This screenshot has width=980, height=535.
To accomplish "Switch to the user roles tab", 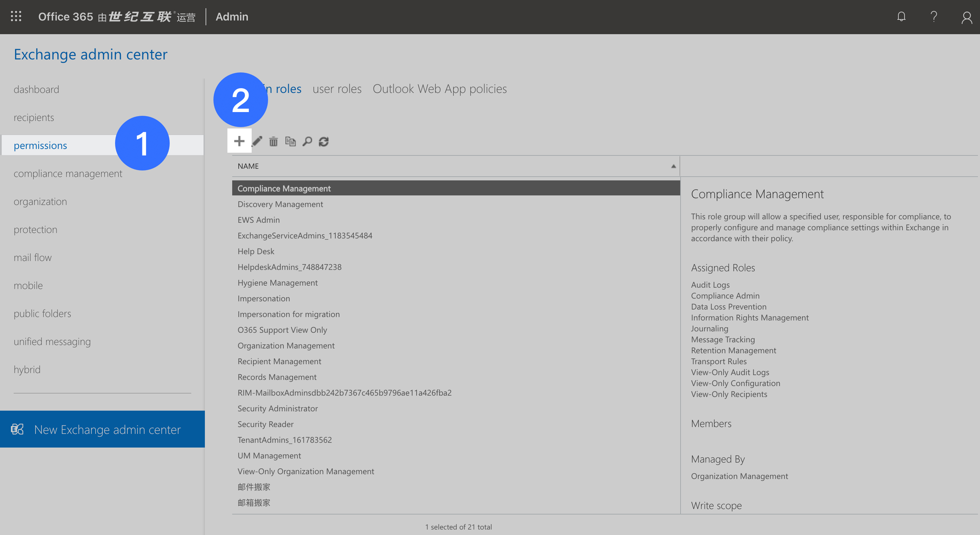I will (337, 89).
